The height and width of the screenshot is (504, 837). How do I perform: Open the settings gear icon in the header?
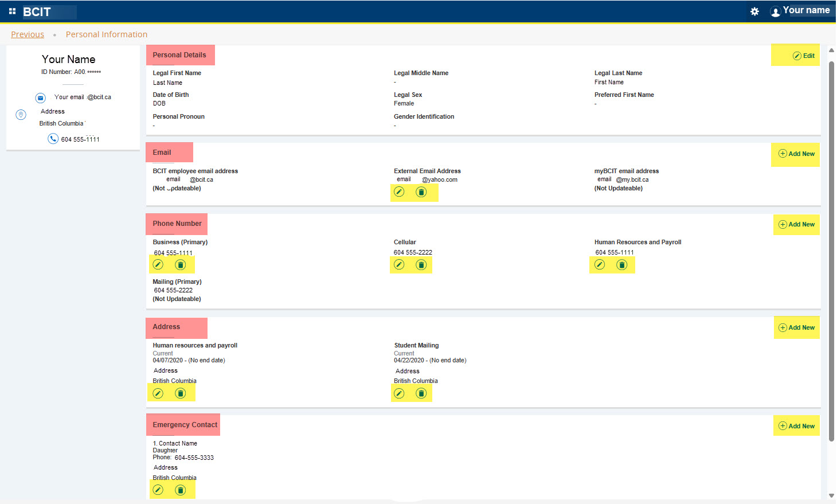point(754,11)
